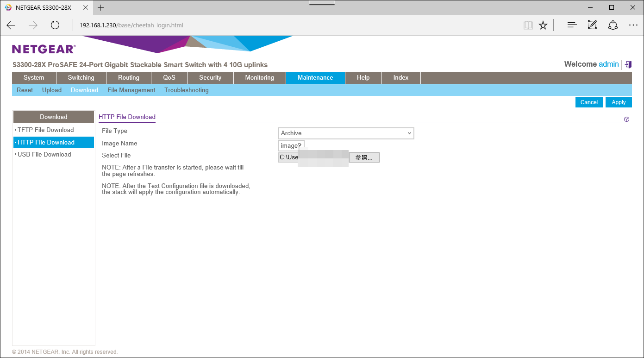Click the HTTP File Download section heading

127,117
